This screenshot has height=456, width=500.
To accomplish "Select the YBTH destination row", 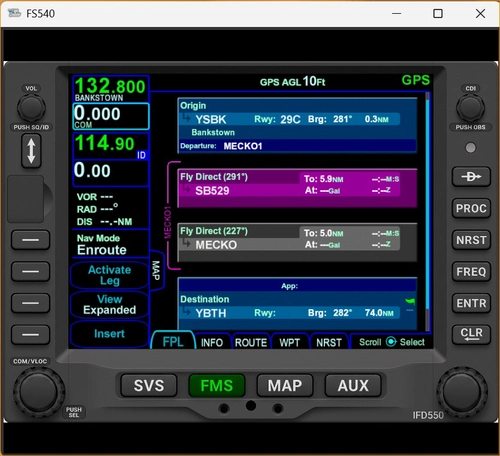I will (x=289, y=313).
